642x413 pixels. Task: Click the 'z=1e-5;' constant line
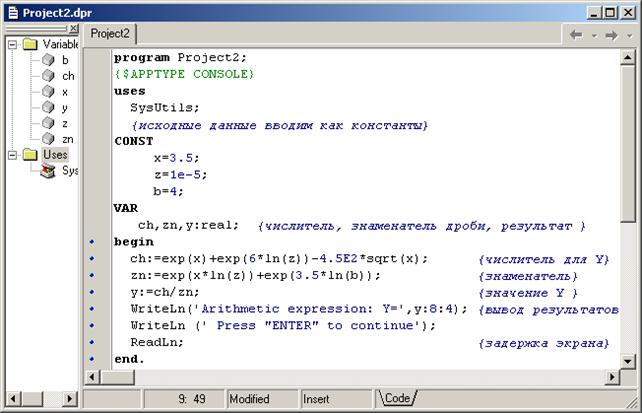point(181,175)
